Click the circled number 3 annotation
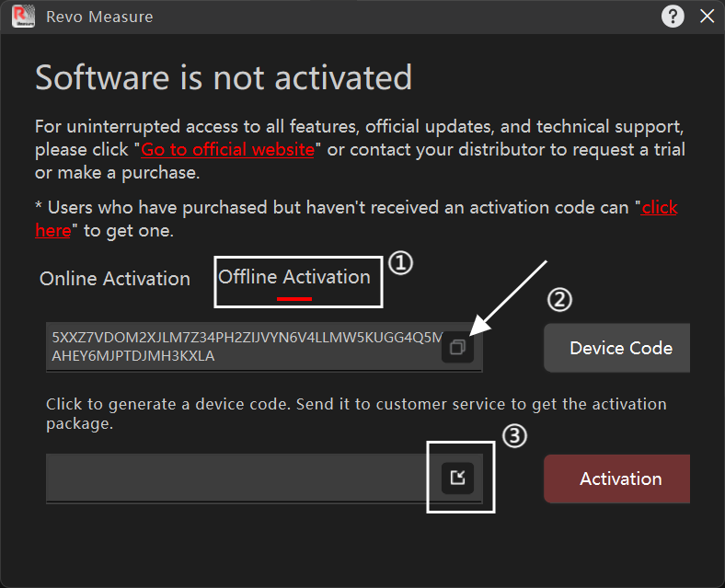725x588 pixels. pyautogui.click(x=515, y=435)
